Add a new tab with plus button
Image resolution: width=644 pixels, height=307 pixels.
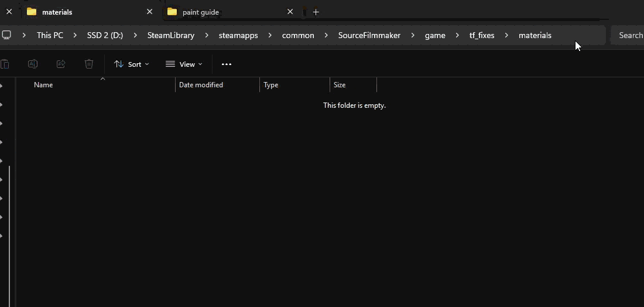316,12
